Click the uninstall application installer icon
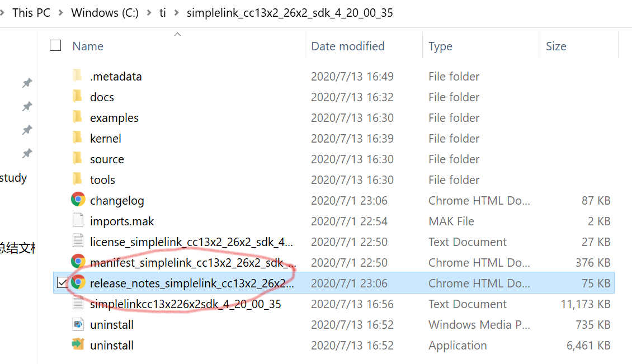Image resolution: width=632 pixels, height=364 pixels. pyautogui.click(x=78, y=344)
